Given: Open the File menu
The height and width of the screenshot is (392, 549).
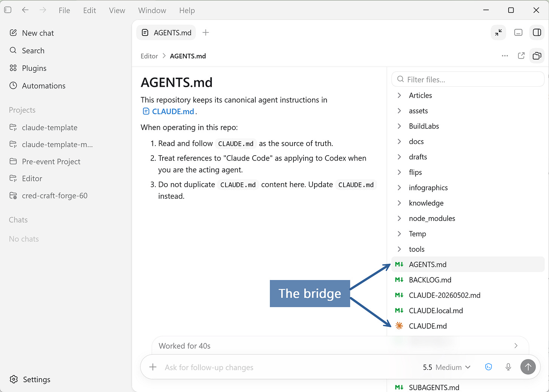Looking at the screenshot, I should [64, 11].
